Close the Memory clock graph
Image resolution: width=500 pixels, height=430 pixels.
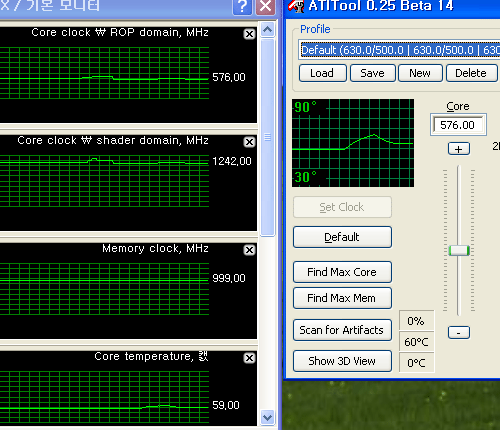pyautogui.click(x=249, y=250)
